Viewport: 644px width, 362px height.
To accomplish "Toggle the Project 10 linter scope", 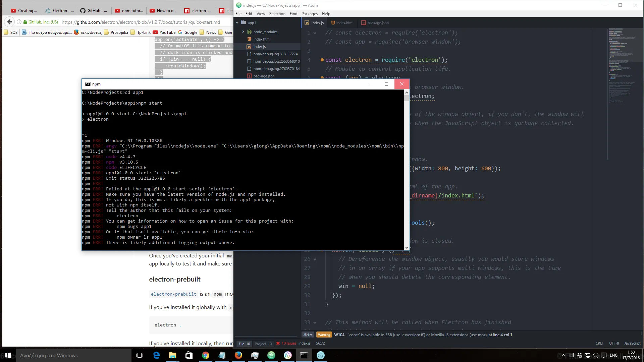I will tap(263, 344).
